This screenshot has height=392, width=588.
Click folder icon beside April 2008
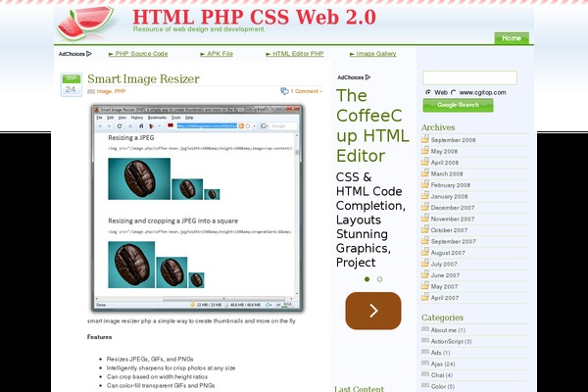coord(425,162)
